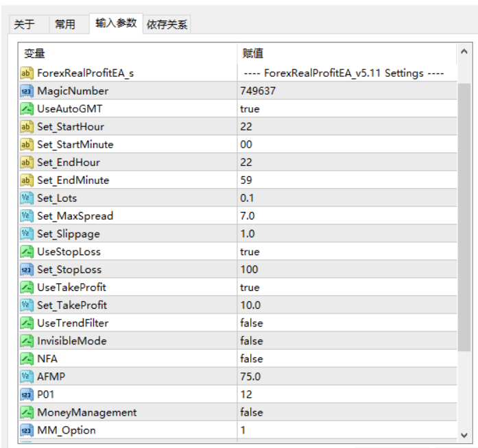Select the UseAutoGMT true value
Viewport: 478px width, 448px height.
pyautogui.click(x=250, y=109)
